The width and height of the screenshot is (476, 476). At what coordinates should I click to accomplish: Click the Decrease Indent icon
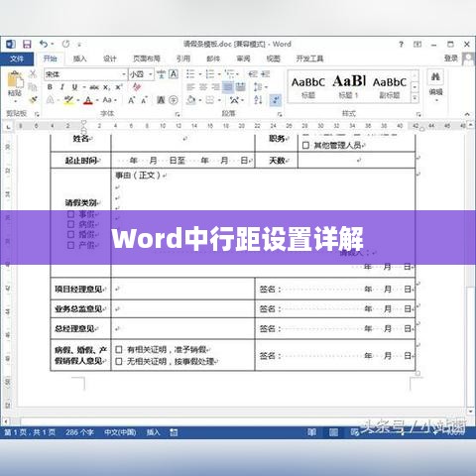pos(253,74)
